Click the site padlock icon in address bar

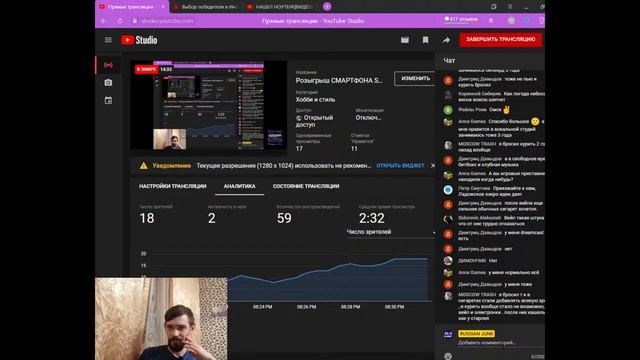[x=134, y=21]
